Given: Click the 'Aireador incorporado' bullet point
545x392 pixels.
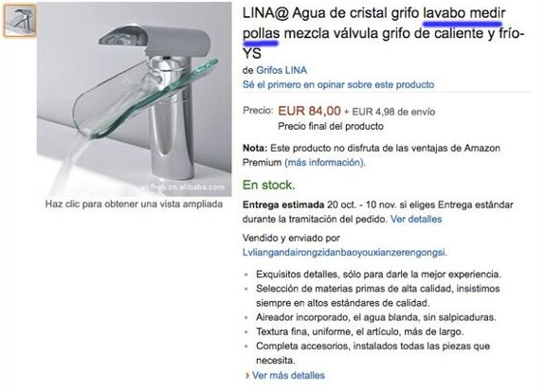Looking at the screenshot, I should pyautogui.click(x=376, y=317).
